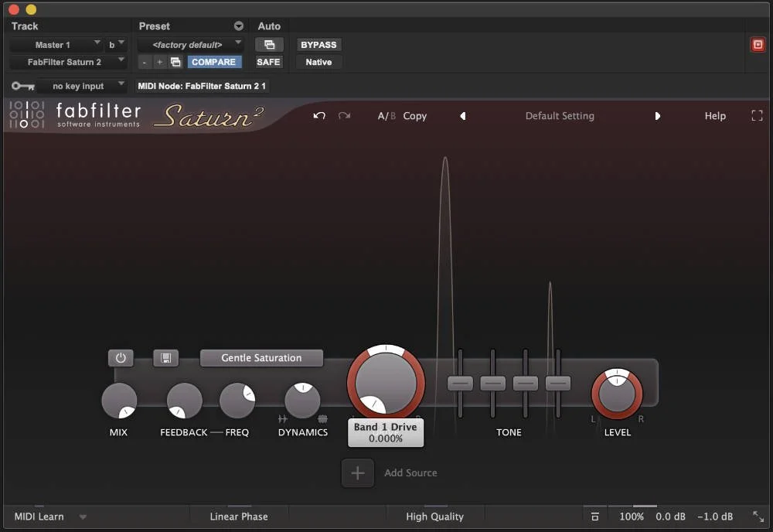773x532 pixels.
Task: Click the BYPASS button
Action: 318,45
